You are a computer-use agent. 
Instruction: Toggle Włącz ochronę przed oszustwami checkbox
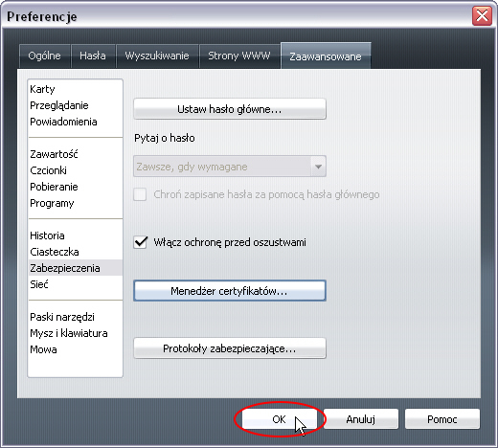[x=140, y=242]
